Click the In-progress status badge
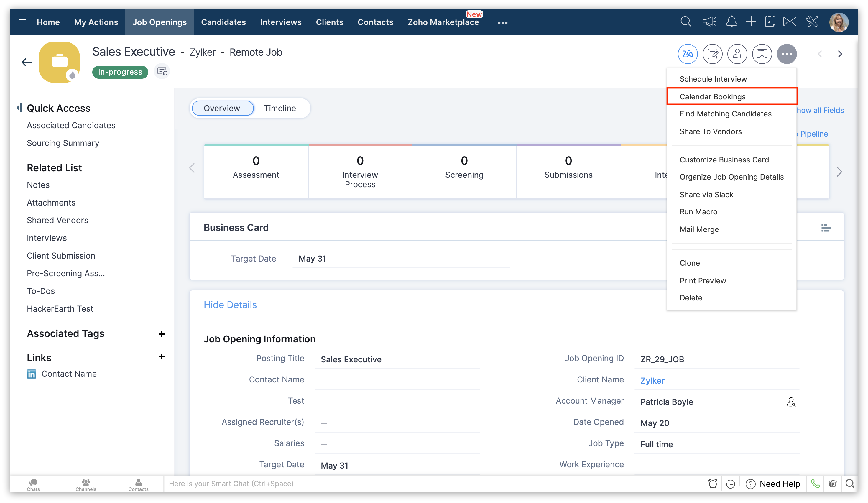Image resolution: width=868 pixels, height=503 pixels. tap(120, 72)
